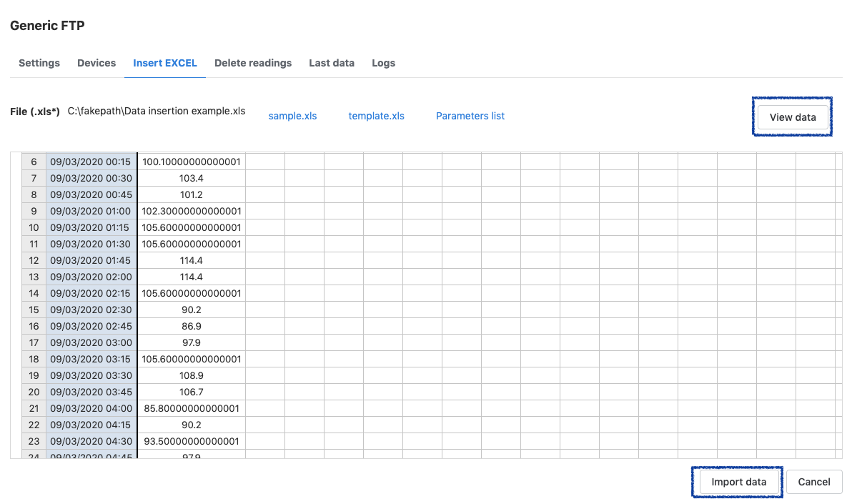Click the file path Data insertion example.xls
847x504 pixels.
coord(157,112)
